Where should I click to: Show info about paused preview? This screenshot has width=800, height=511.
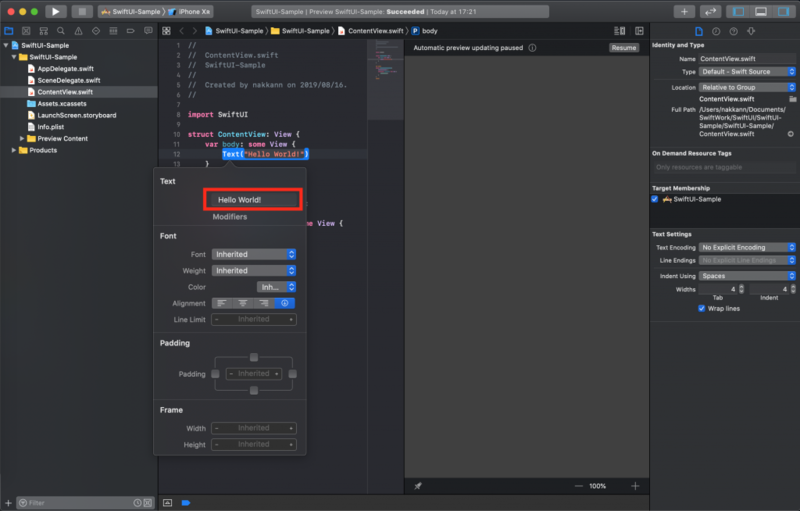pos(532,48)
